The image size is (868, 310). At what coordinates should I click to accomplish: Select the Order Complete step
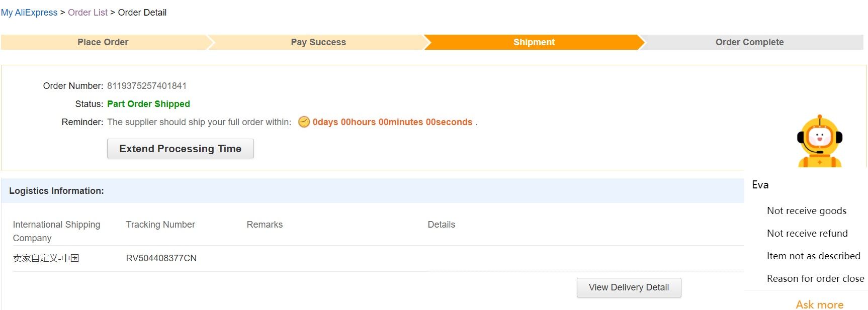point(749,42)
